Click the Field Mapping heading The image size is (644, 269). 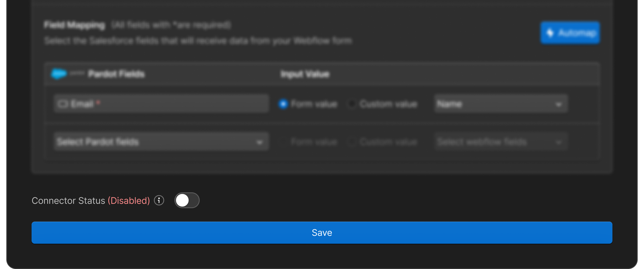pyautogui.click(x=75, y=25)
